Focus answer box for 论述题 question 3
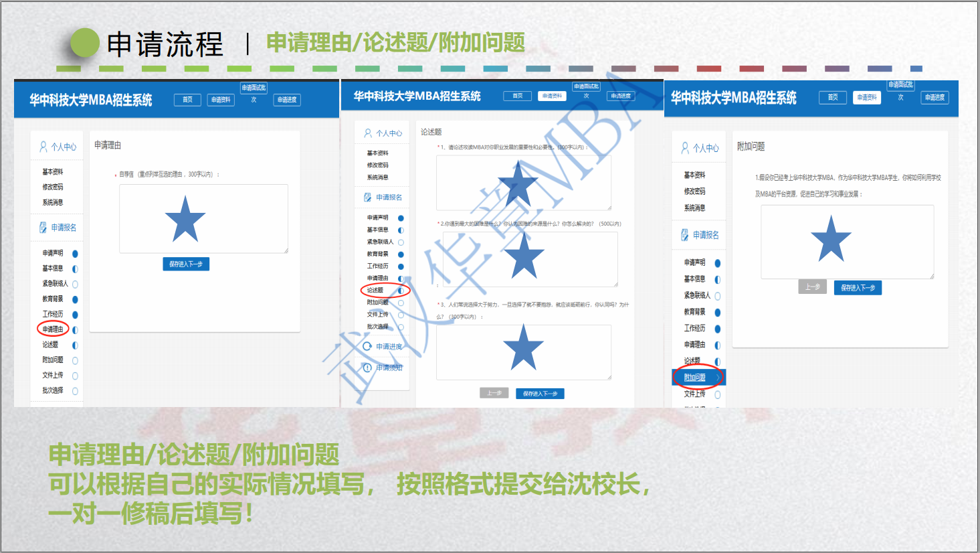 click(524, 352)
